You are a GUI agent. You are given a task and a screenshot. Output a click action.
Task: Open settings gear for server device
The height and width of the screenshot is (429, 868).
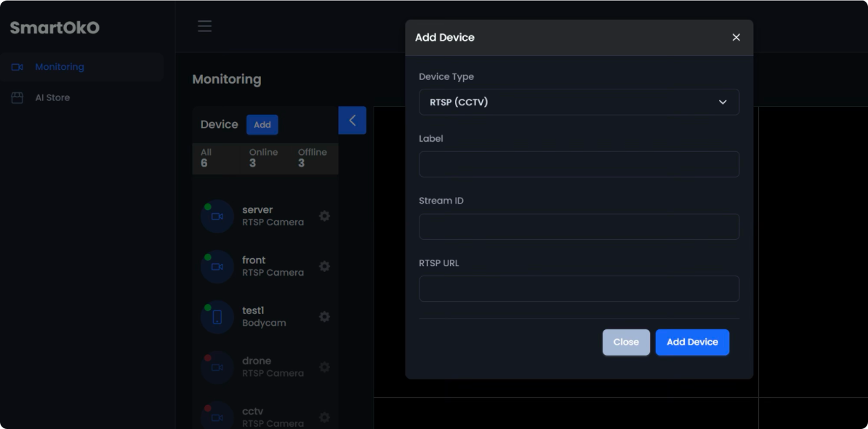click(x=325, y=216)
